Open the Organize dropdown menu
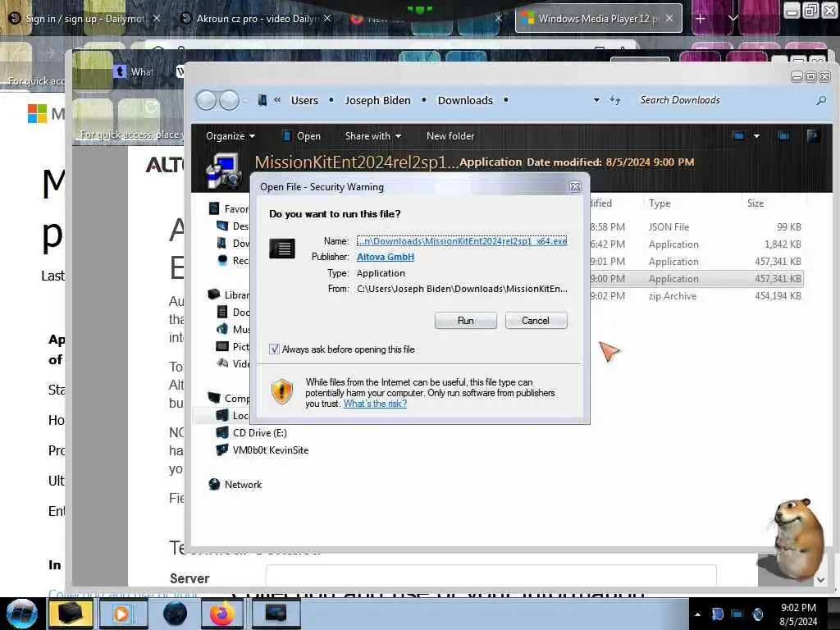The height and width of the screenshot is (630, 840). pos(231,136)
